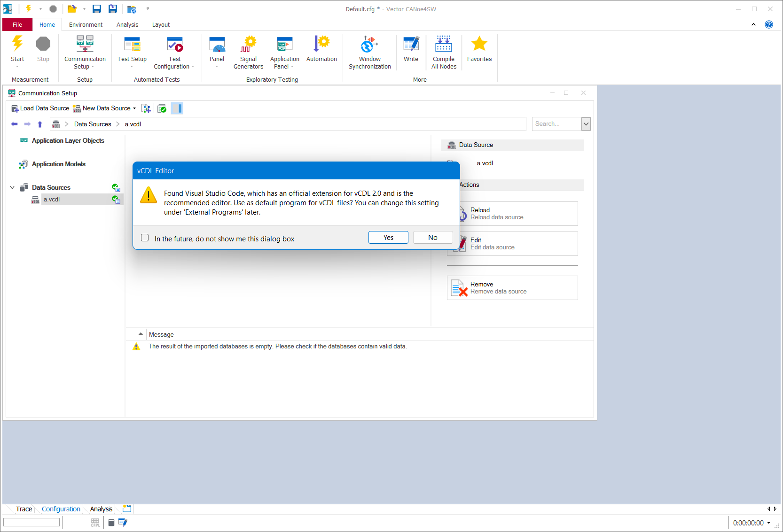Click the green status icon beside Data Sources

(116, 187)
